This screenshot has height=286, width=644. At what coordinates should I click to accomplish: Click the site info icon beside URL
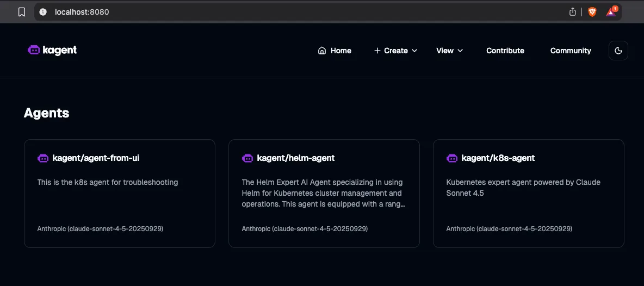43,12
